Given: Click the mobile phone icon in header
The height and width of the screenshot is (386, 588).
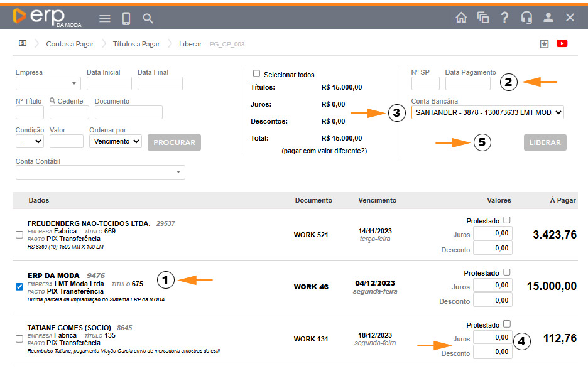Looking at the screenshot, I should (x=126, y=19).
